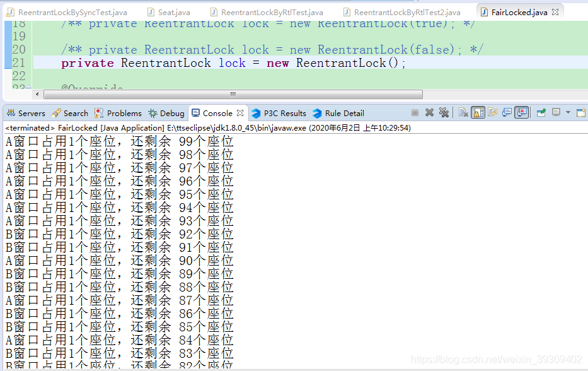Image resolution: width=588 pixels, height=371 pixels.
Task: Click console line with 还剩余 90个座位
Action: click(x=120, y=261)
